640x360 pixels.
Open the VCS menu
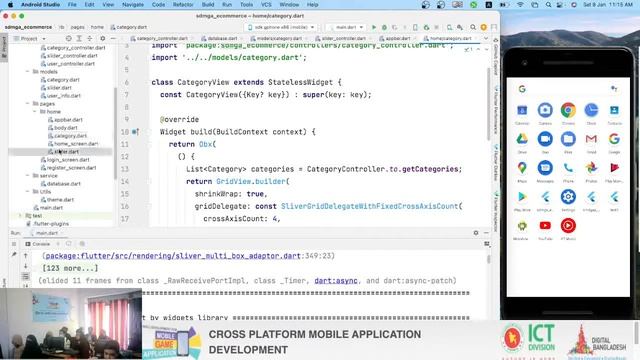[x=266, y=5]
